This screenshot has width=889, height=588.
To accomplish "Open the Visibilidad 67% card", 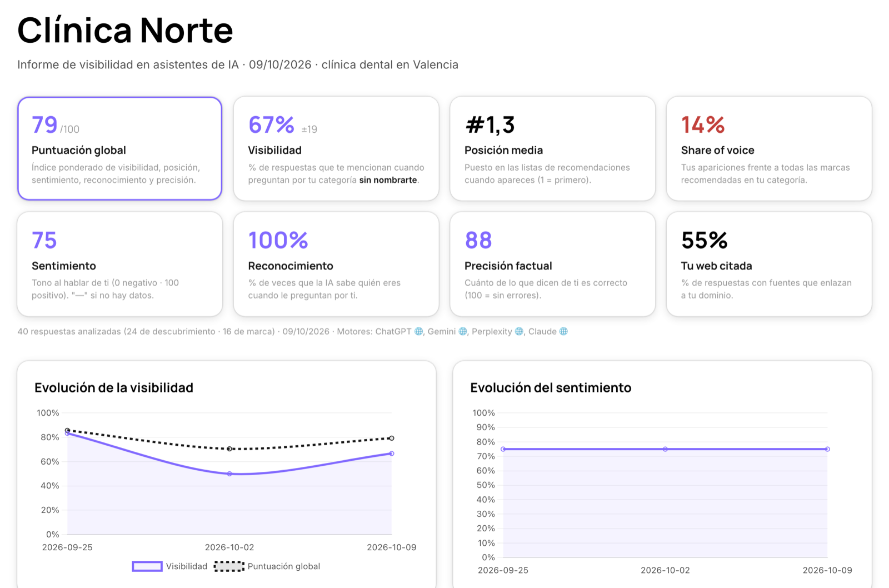I will (336, 148).
